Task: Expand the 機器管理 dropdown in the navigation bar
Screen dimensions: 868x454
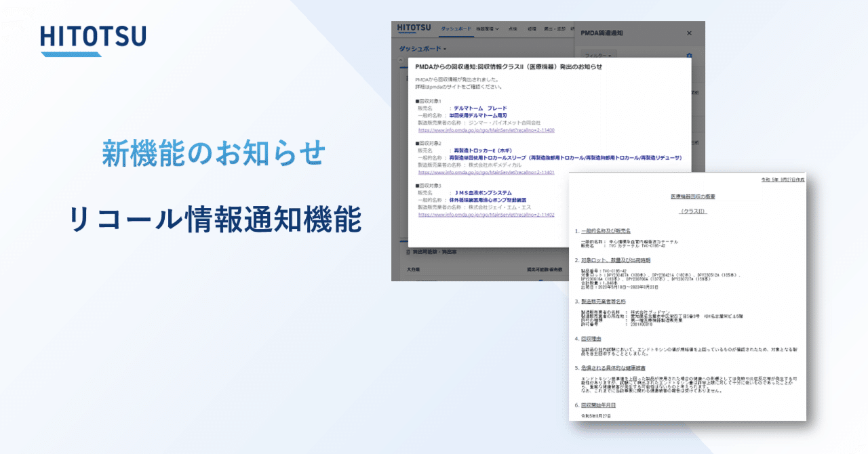Action: (488, 30)
